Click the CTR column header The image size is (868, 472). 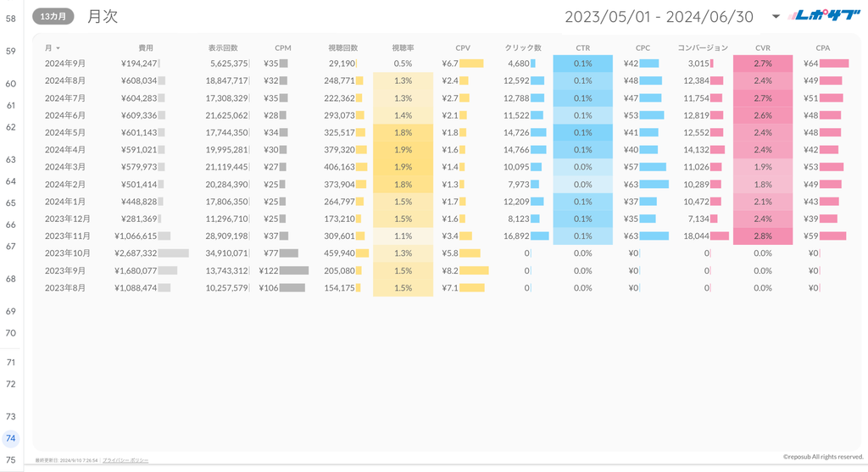point(582,48)
